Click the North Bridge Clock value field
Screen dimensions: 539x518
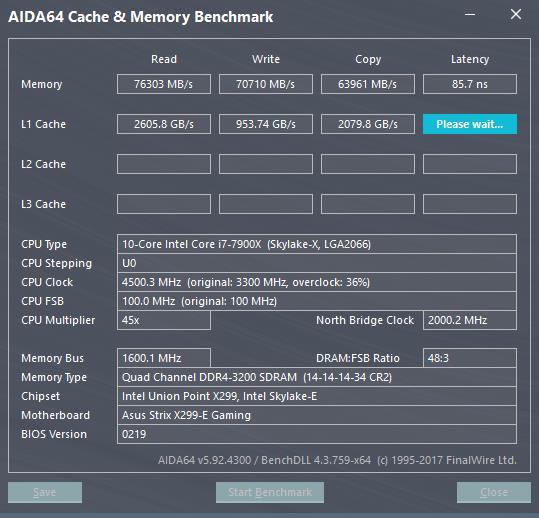tap(470, 320)
